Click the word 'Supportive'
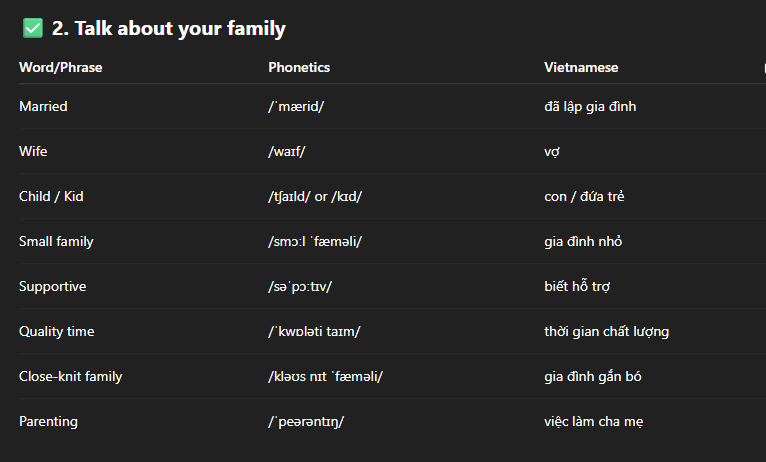Image resolution: width=766 pixels, height=462 pixels. [52, 287]
